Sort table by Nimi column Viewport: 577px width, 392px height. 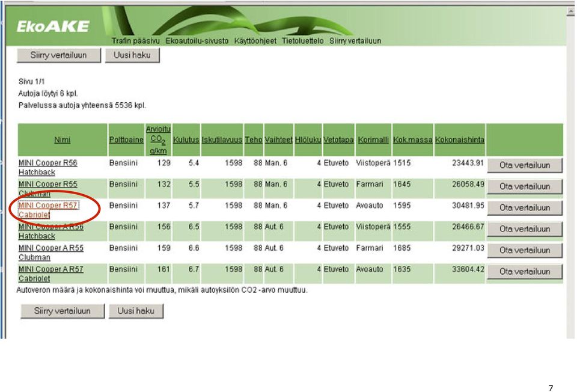(62, 140)
